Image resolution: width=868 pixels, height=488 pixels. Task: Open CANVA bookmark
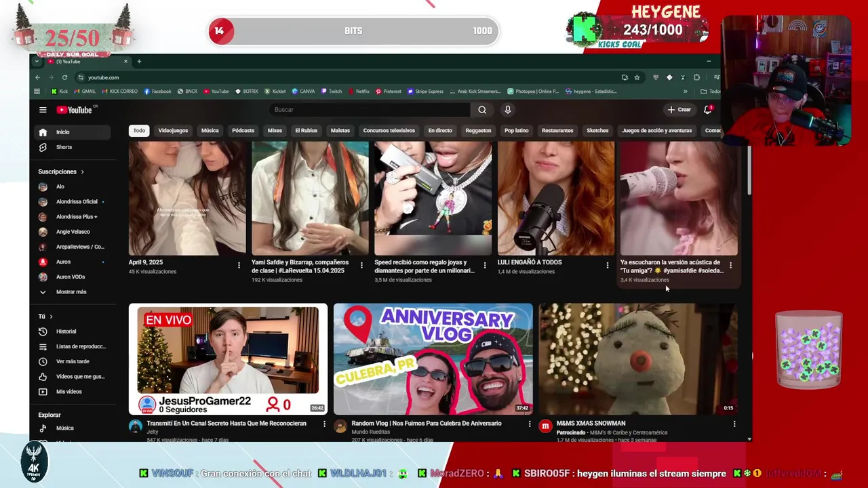(x=303, y=91)
